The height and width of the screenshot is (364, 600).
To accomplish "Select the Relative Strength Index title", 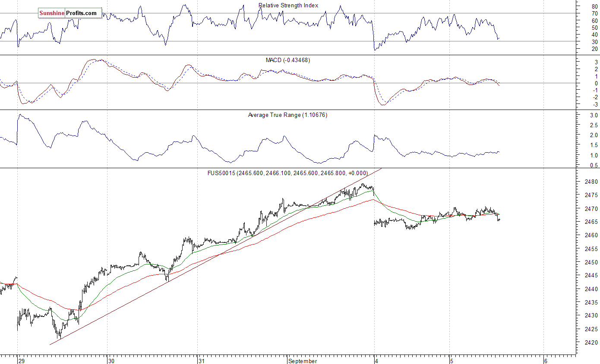I will pyautogui.click(x=288, y=6).
